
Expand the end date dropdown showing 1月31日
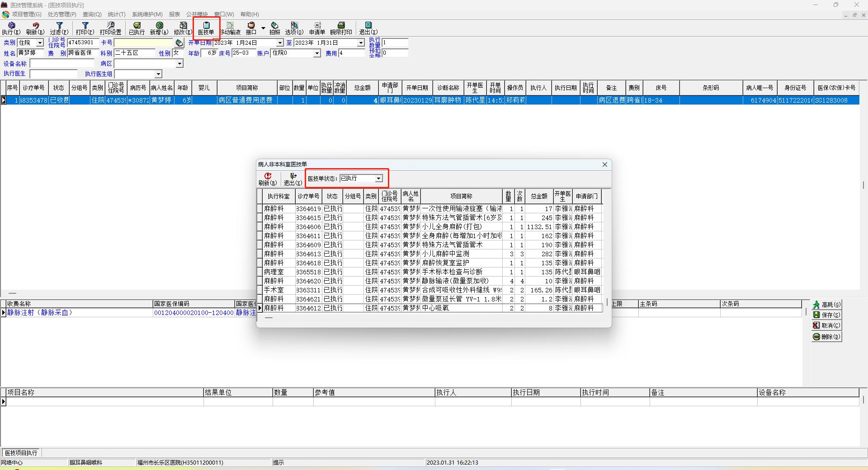coord(361,43)
